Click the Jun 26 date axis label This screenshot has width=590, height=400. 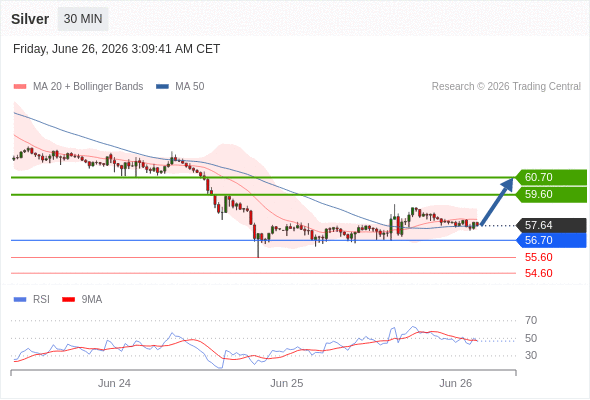(x=455, y=383)
